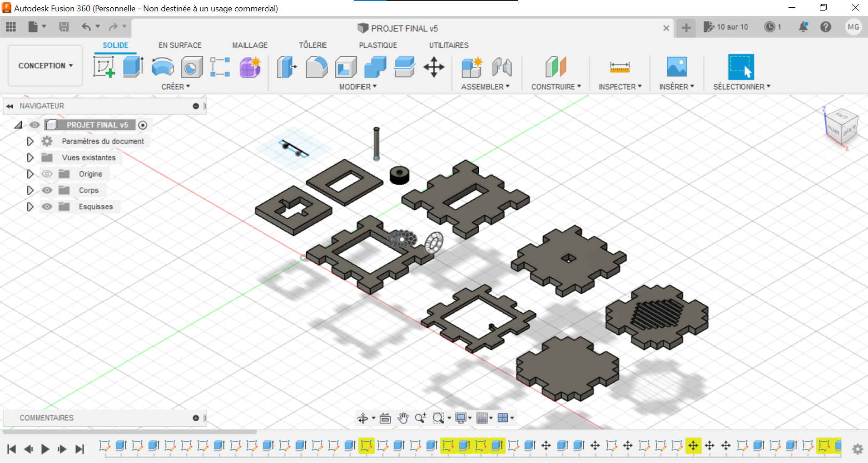Select the Revolve tool
The image size is (868, 463).
click(x=162, y=67)
